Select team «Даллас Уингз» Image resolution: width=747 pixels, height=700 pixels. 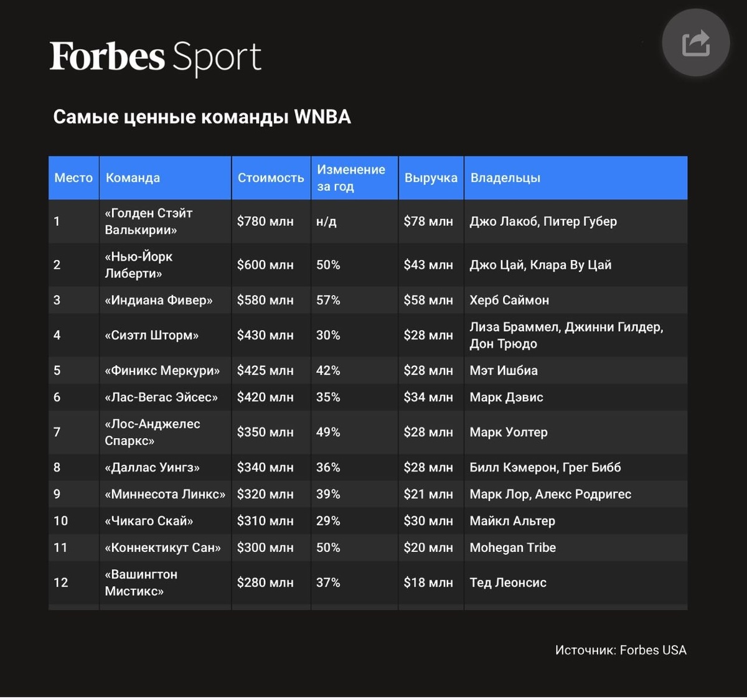click(153, 468)
